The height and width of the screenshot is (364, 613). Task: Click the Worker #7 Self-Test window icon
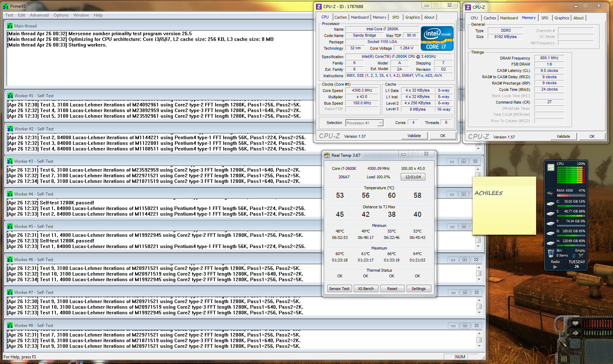point(10,292)
